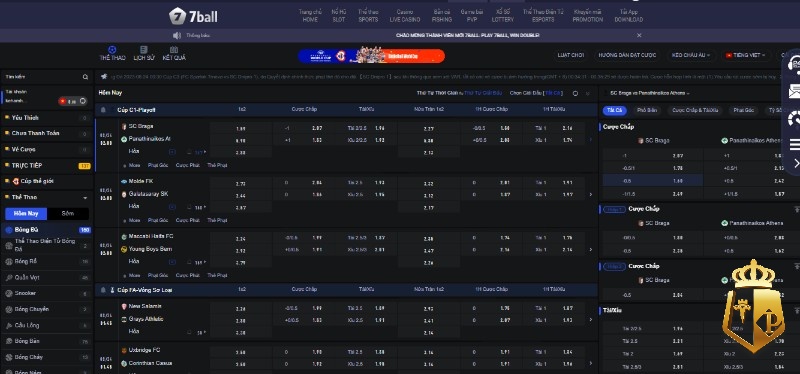This screenshot has width=800, height=374.
Task: Select highlighted -0.5 SC Braga handicap odds
Action: [x=653, y=180]
